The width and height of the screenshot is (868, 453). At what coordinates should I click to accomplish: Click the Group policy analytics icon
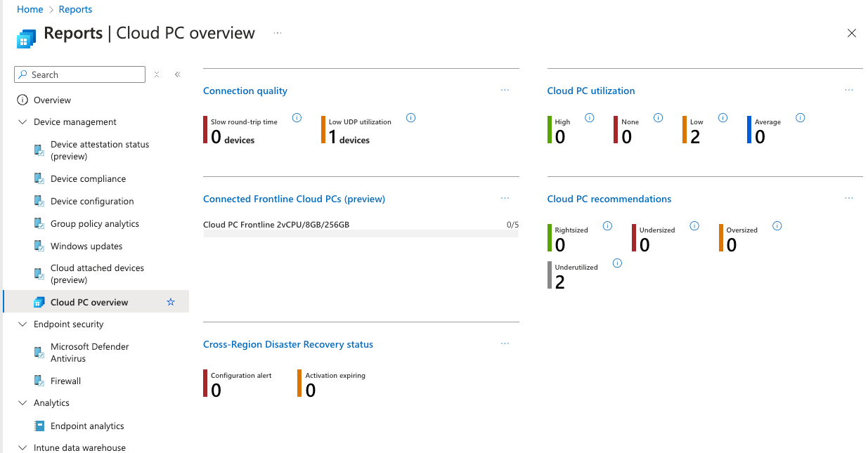[39, 224]
